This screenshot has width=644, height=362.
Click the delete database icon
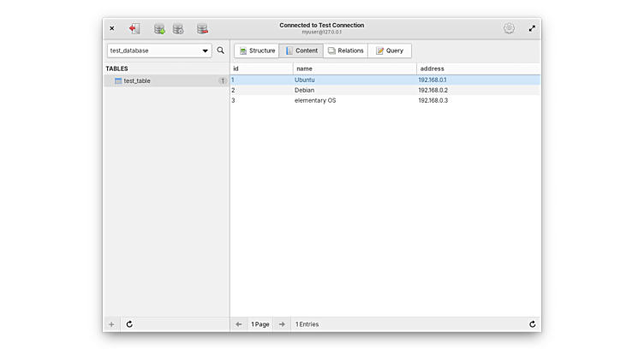(x=202, y=28)
